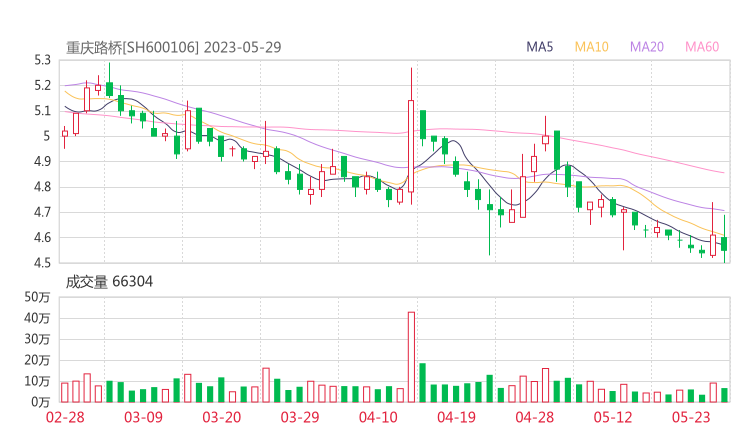Click the last green candlestick at chart's right edge
This screenshot has height=440, width=740.
724,239
